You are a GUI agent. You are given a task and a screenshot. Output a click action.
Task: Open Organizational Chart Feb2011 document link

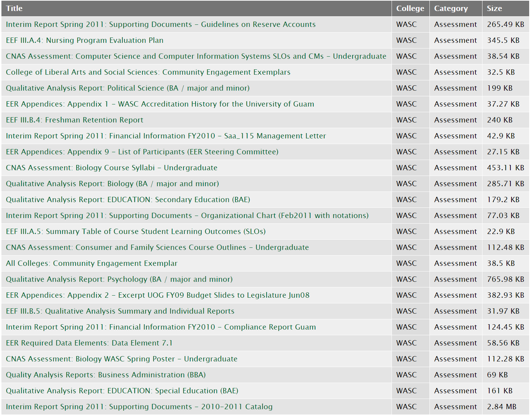click(187, 216)
